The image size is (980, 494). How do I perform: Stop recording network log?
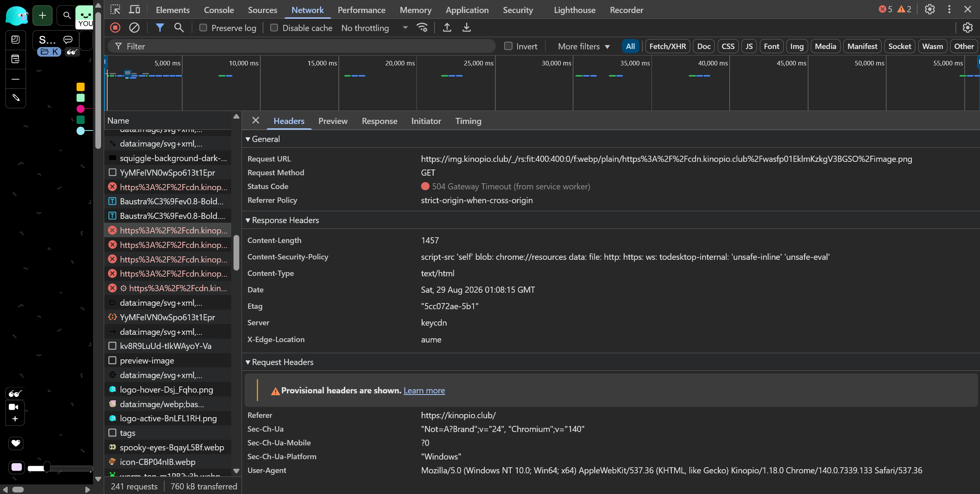click(x=115, y=28)
